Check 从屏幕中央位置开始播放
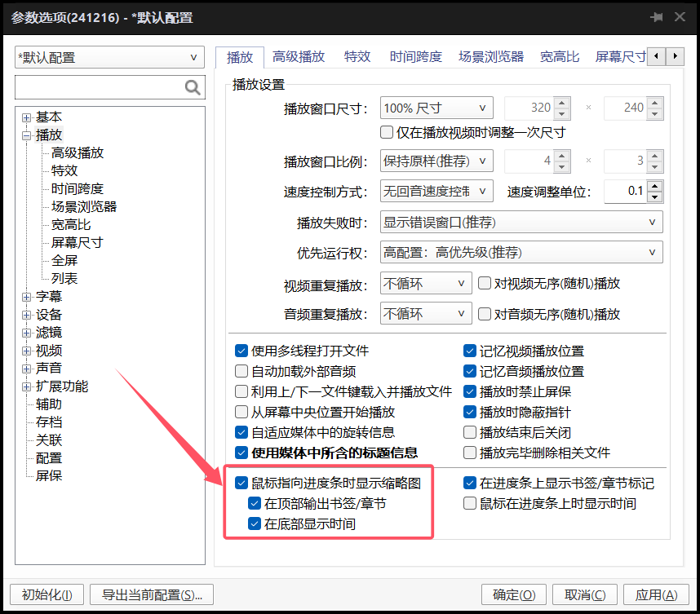 coord(241,412)
